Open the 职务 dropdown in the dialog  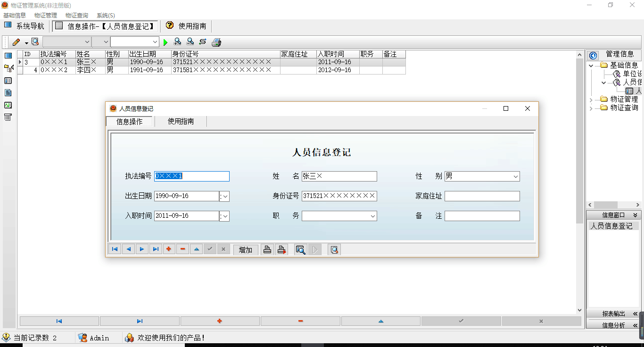pyautogui.click(x=372, y=216)
